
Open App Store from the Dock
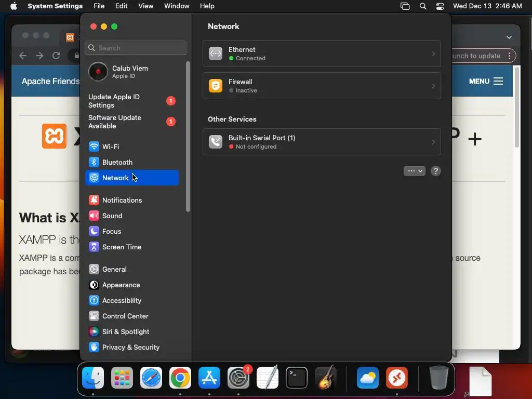(x=209, y=378)
